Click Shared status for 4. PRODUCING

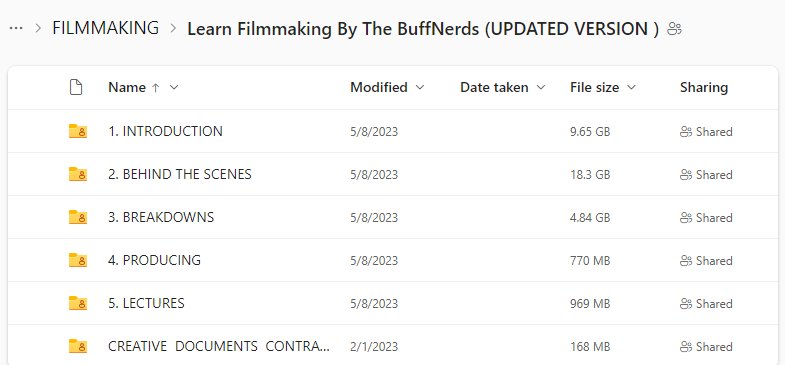(x=706, y=261)
